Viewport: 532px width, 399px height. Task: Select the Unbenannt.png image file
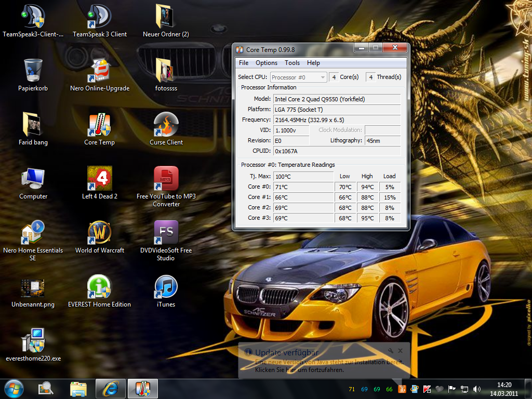click(33, 292)
